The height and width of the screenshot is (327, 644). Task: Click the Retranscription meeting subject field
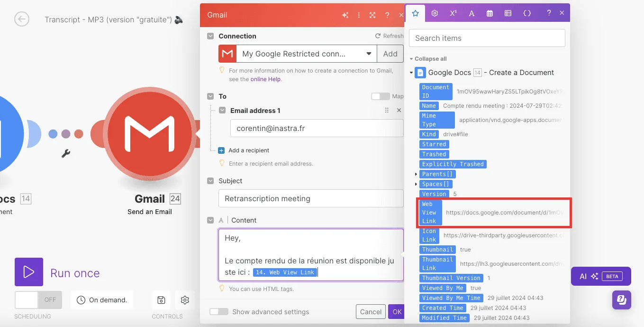click(311, 198)
